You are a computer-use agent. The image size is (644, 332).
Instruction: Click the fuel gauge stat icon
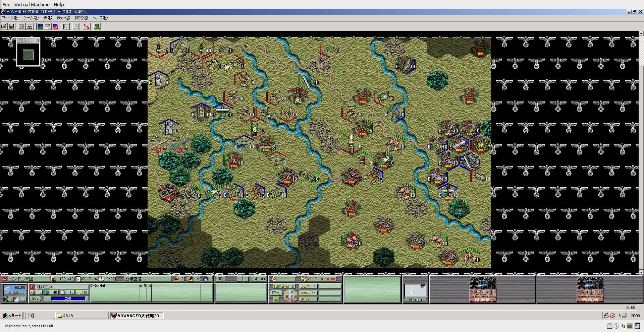pos(32,292)
